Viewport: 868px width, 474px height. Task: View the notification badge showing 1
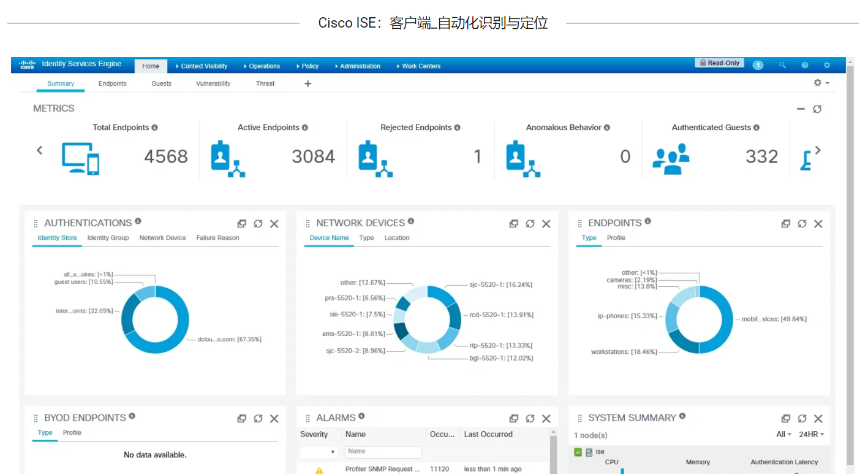point(758,65)
